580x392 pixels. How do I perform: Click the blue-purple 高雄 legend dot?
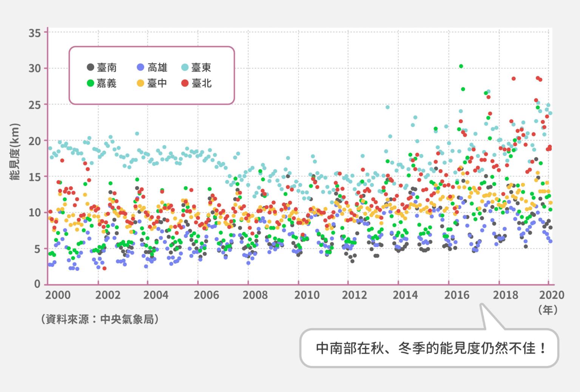click(140, 68)
